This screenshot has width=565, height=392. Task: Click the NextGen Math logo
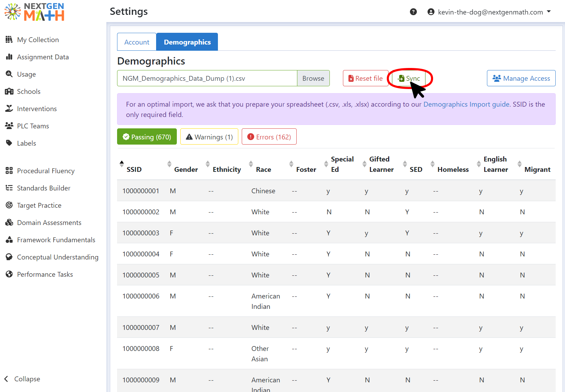[35, 12]
